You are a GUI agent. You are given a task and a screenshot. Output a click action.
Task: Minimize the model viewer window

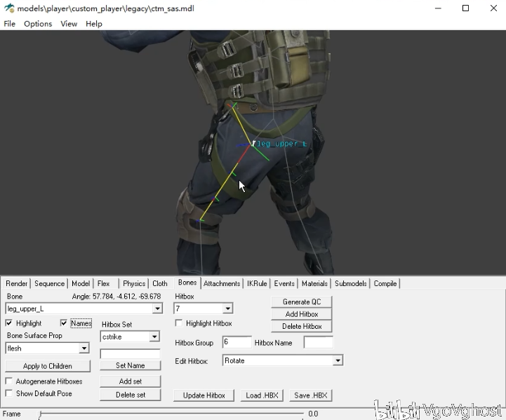tap(438, 8)
